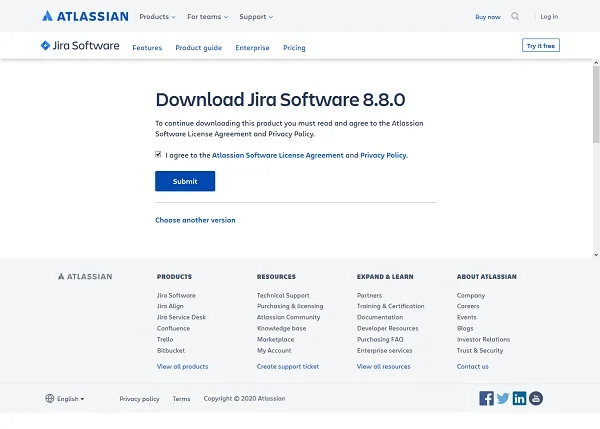Open Training & Certification link
The height and width of the screenshot is (429, 600).
point(391,306)
